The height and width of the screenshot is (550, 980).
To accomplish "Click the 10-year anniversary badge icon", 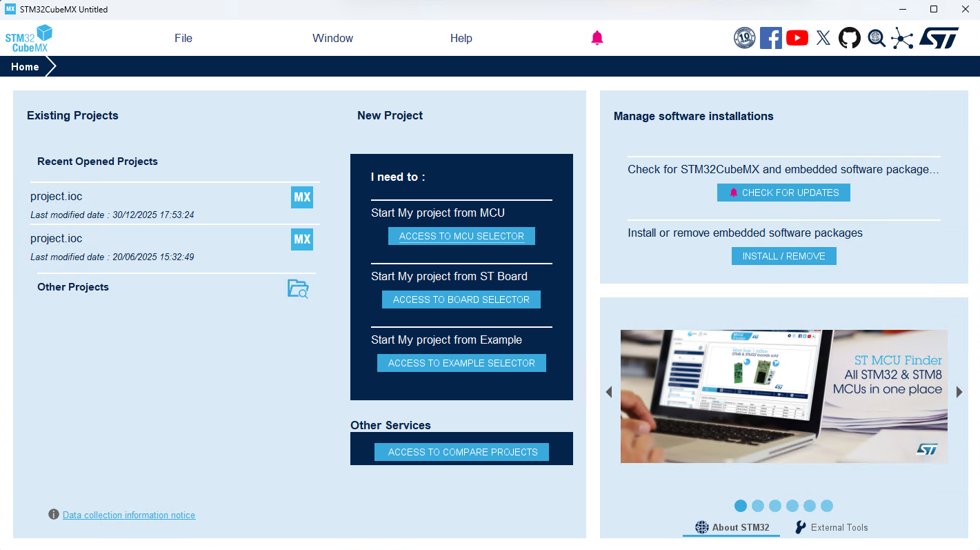I will tap(744, 38).
